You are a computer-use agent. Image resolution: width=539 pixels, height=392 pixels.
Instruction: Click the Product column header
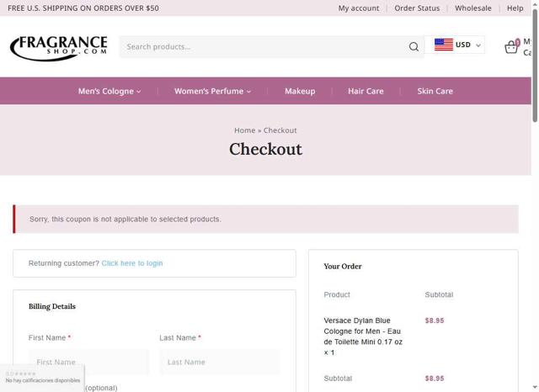337,294
